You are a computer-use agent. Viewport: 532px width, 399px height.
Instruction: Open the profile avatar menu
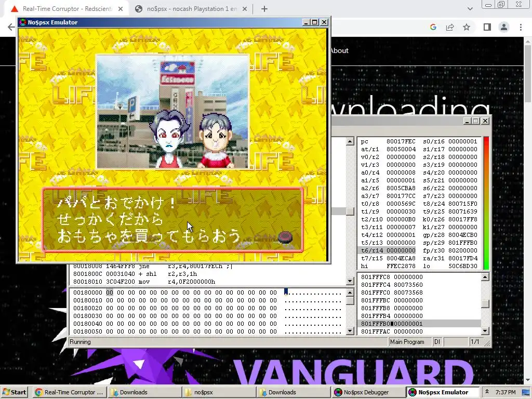tap(504, 27)
